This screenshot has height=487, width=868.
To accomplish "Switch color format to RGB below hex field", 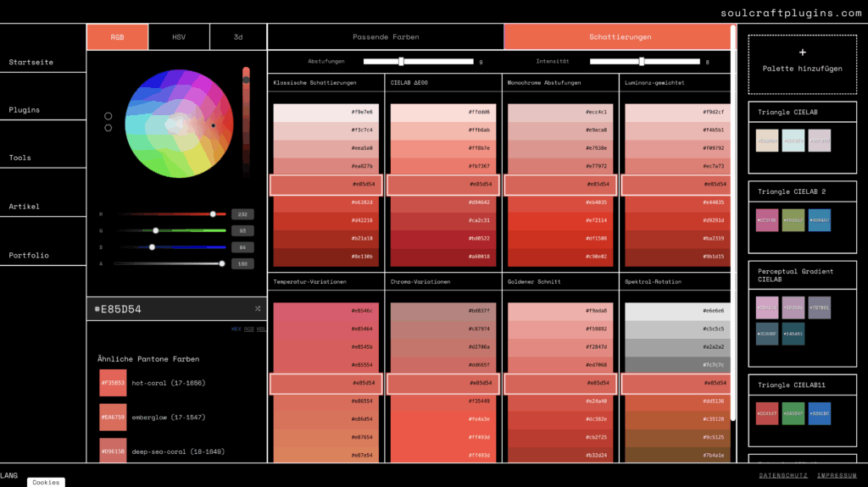I will point(248,329).
